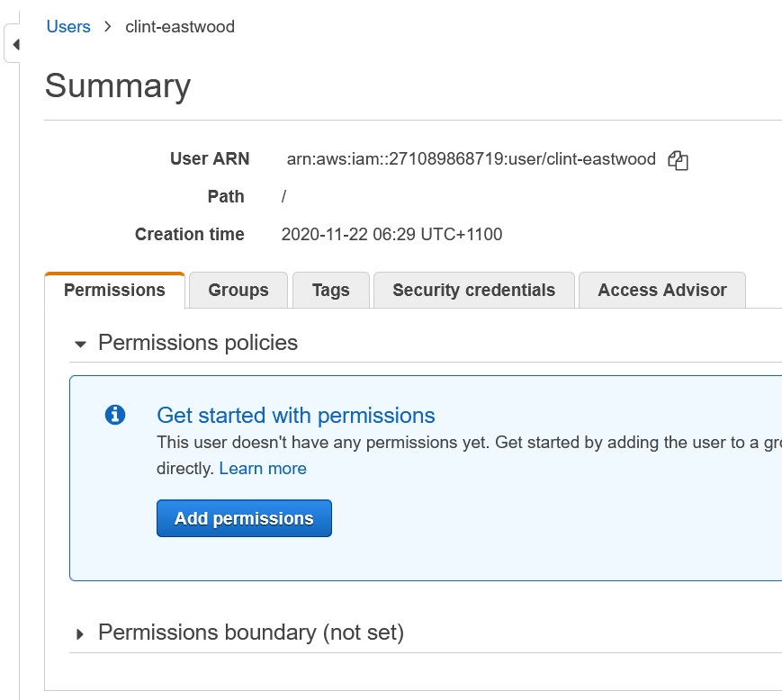
Task: Click the clint-eastwood breadcrumb entry
Action: click(180, 27)
